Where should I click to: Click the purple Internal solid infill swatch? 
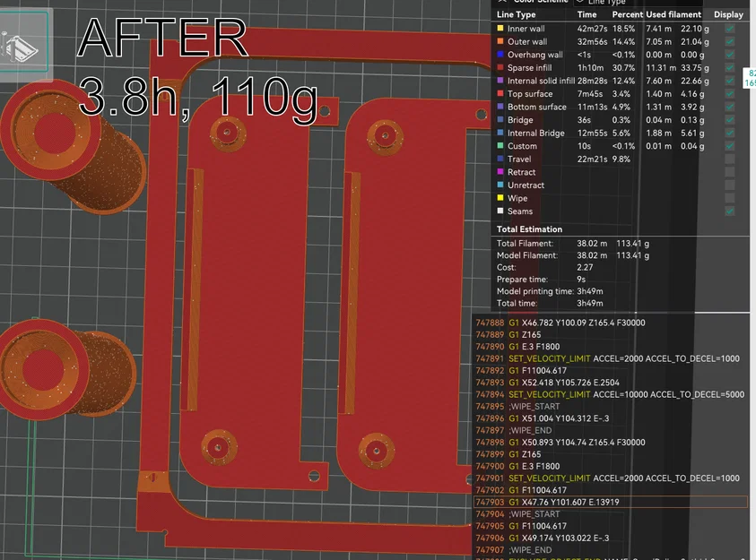[500, 81]
